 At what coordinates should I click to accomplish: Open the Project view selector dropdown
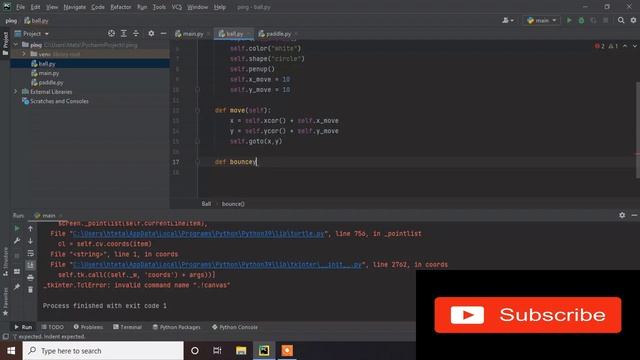[32, 33]
